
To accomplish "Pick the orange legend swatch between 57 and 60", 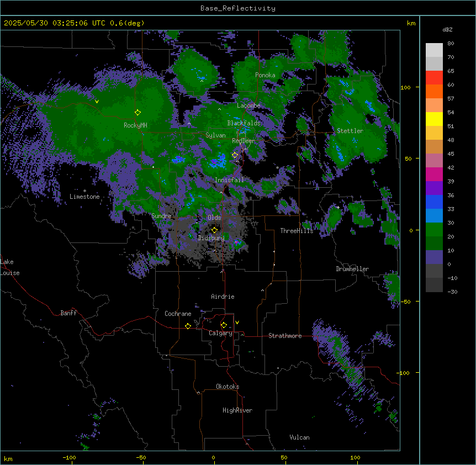I will [x=434, y=91].
